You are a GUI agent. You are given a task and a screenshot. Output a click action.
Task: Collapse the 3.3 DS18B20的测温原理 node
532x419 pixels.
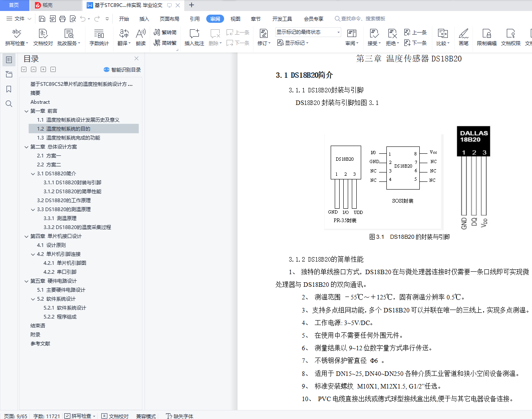33,209
